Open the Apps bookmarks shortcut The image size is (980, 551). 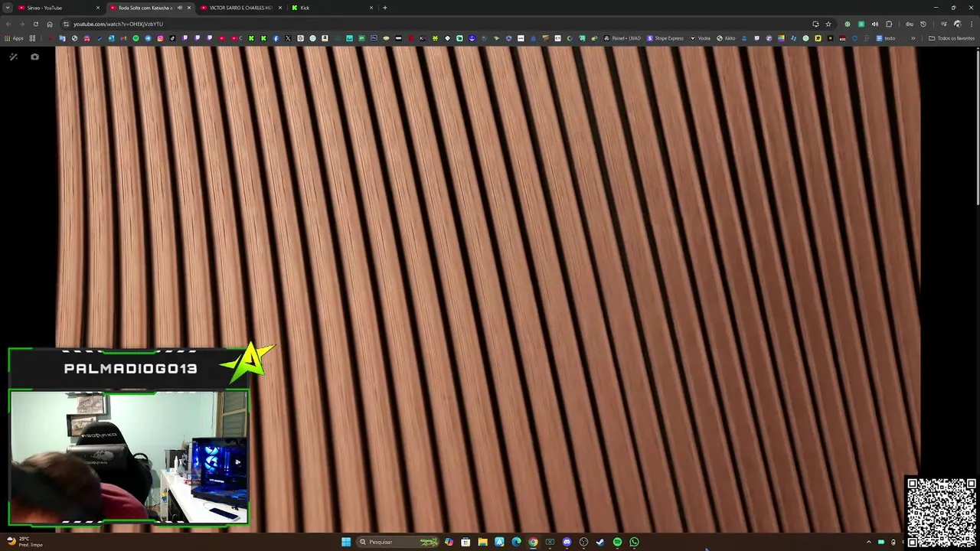coord(14,38)
